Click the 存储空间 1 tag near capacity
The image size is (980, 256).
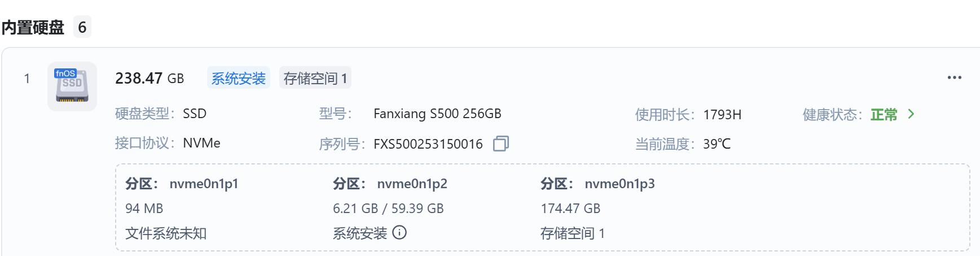pyautogui.click(x=315, y=78)
